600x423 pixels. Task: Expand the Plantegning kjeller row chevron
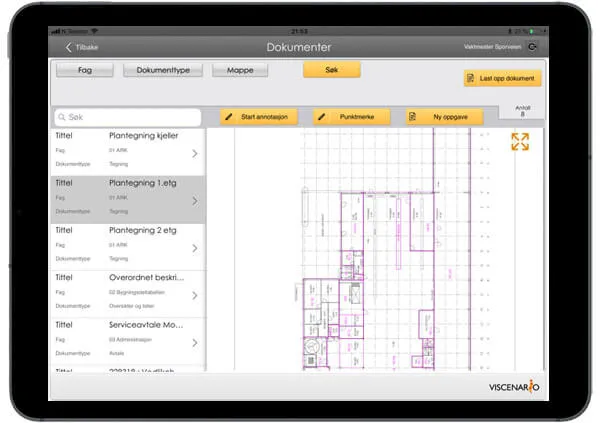point(195,154)
